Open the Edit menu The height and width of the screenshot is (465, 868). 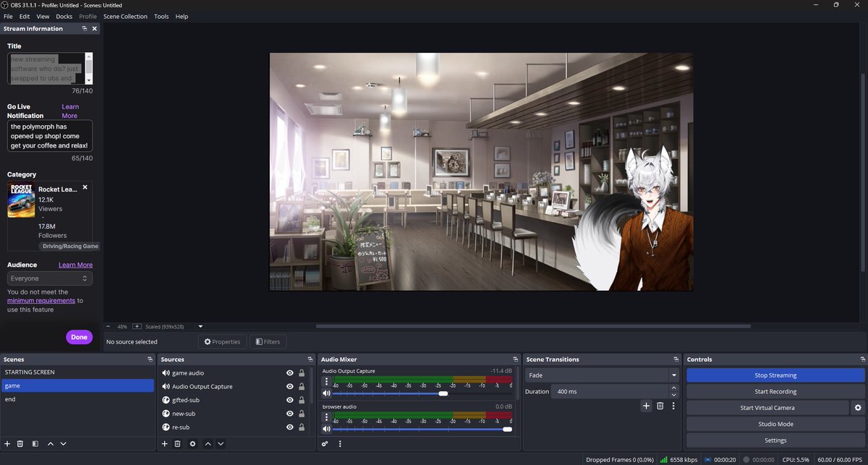point(25,16)
